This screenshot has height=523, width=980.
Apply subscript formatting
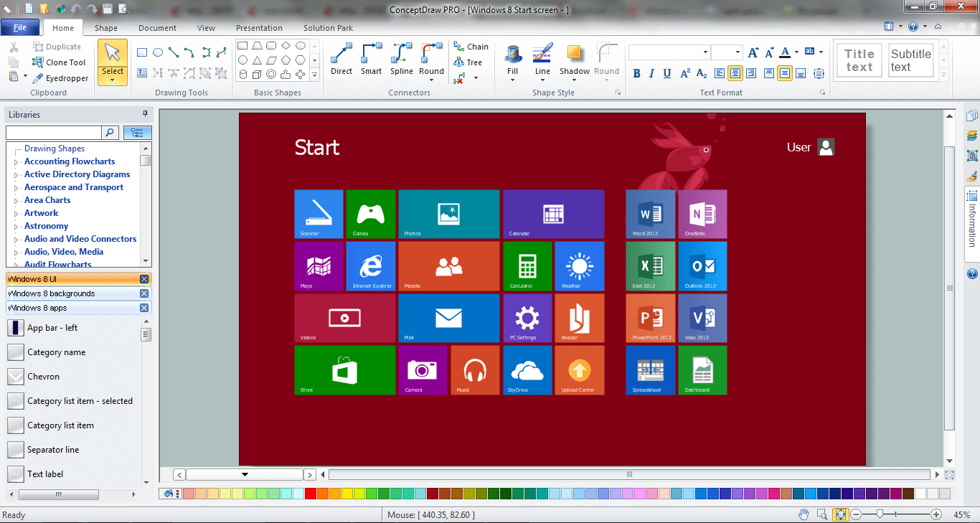point(701,73)
